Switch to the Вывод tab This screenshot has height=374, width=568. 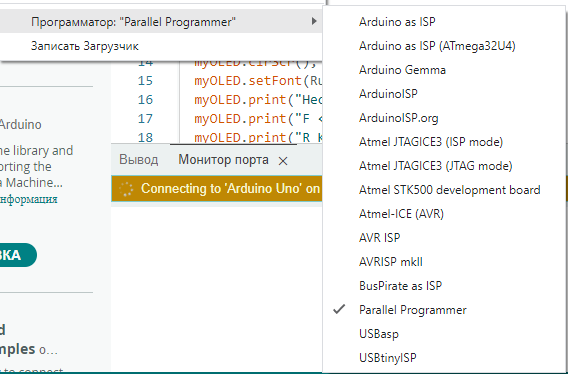click(x=138, y=160)
